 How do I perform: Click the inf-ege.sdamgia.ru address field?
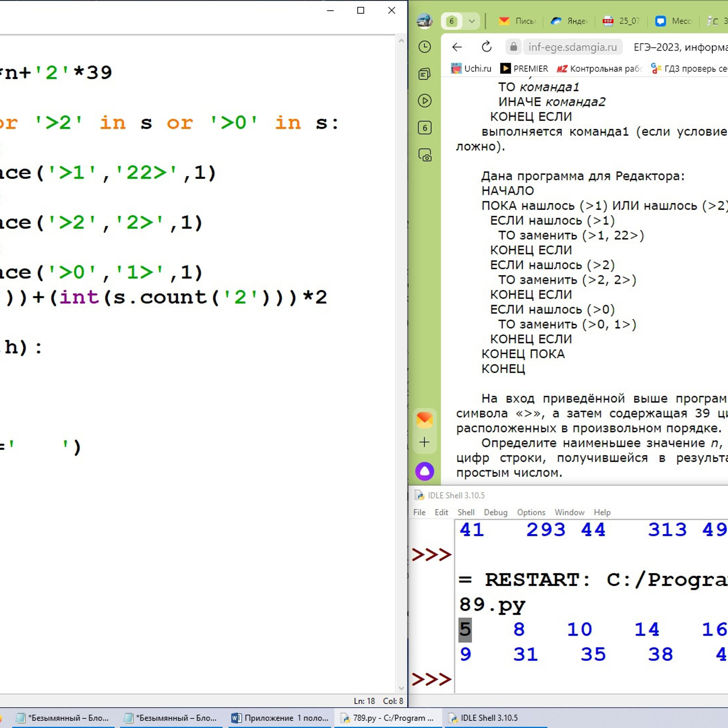pos(572,47)
